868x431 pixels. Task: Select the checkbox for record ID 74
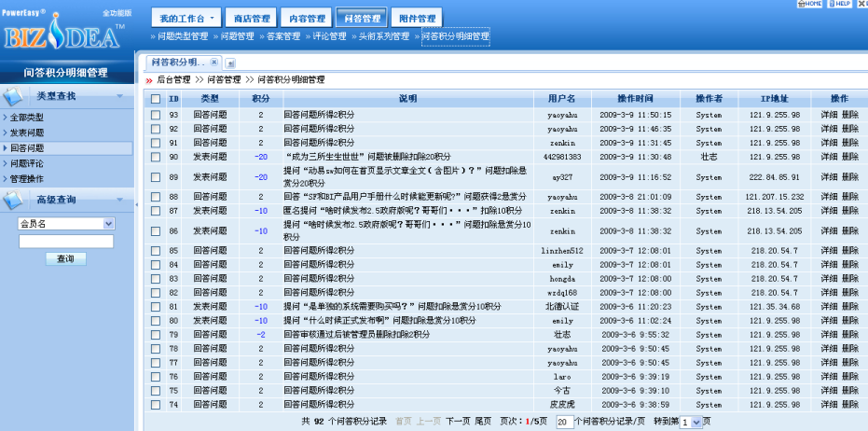(x=156, y=405)
